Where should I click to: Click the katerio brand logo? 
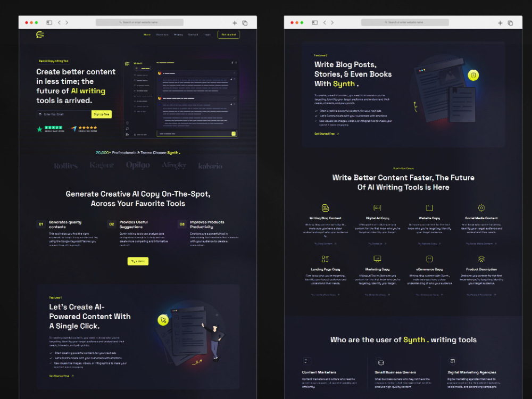click(210, 166)
